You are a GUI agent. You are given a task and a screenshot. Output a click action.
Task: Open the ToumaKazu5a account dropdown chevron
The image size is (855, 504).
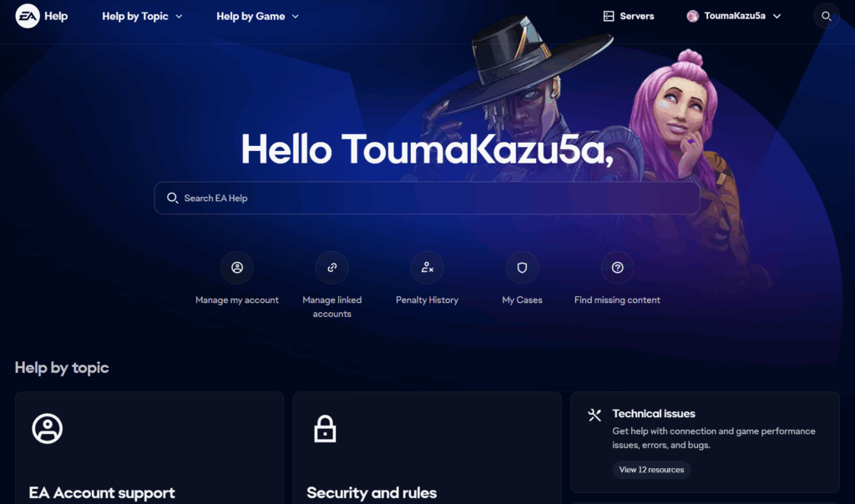777,17
